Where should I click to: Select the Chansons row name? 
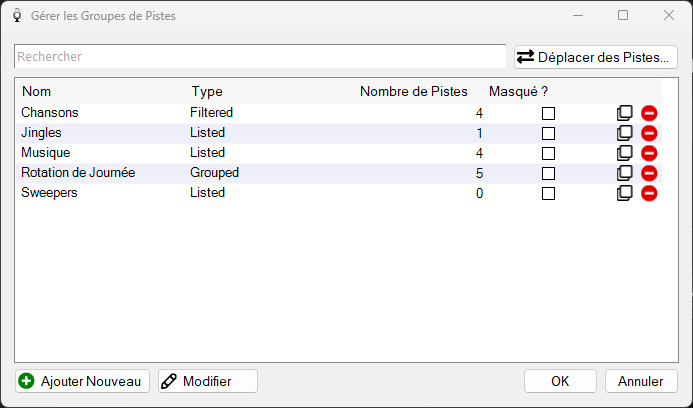pyautogui.click(x=50, y=112)
